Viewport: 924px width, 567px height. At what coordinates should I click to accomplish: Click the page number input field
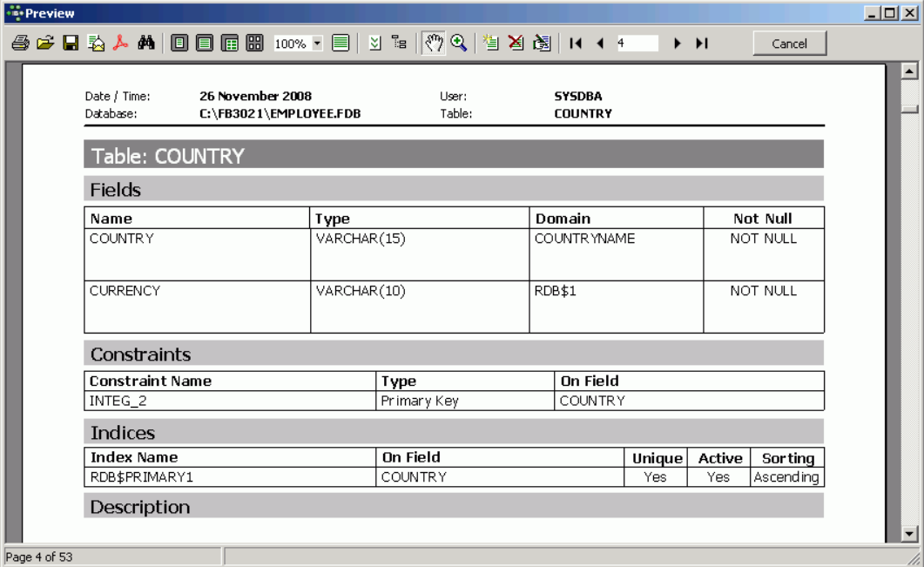[637, 44]
